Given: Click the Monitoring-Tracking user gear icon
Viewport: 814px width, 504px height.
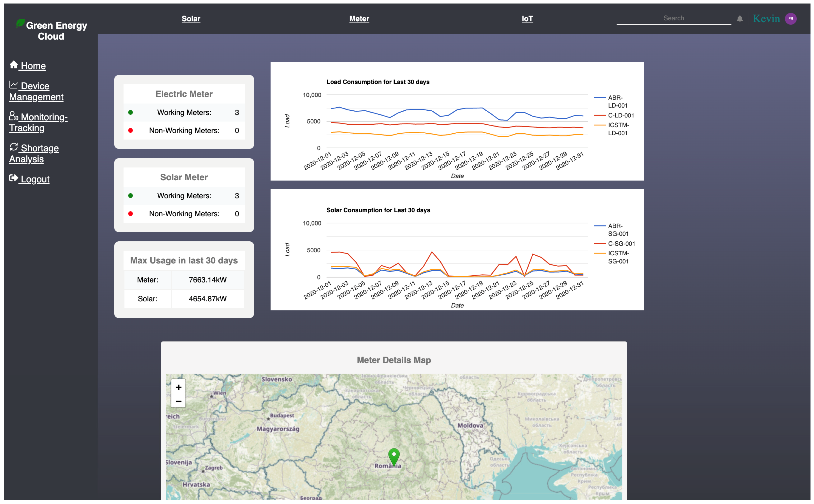Looking at the screenshot, I should pyautogui.click(x=13, y=116).
